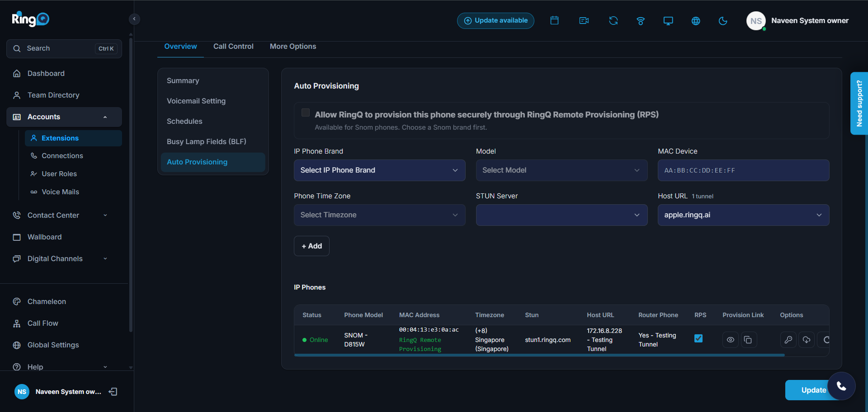Select the Overview tab

coord(180,47)
